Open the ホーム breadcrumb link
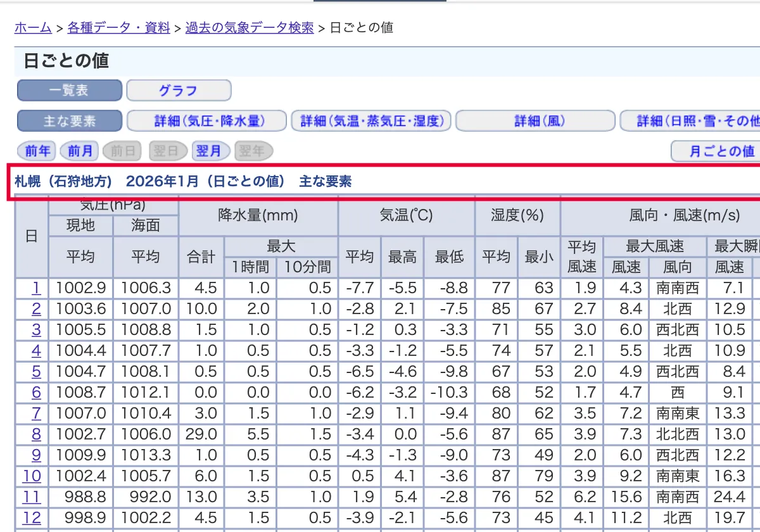760x532 pixels. (33, 28)
